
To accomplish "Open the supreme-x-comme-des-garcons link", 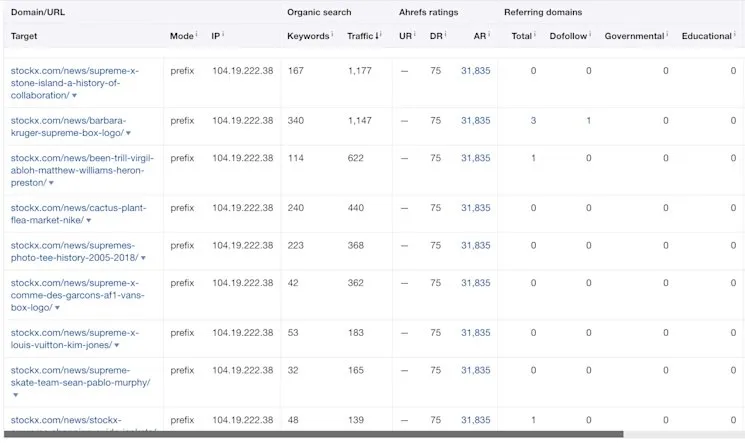I will (77, 295).
